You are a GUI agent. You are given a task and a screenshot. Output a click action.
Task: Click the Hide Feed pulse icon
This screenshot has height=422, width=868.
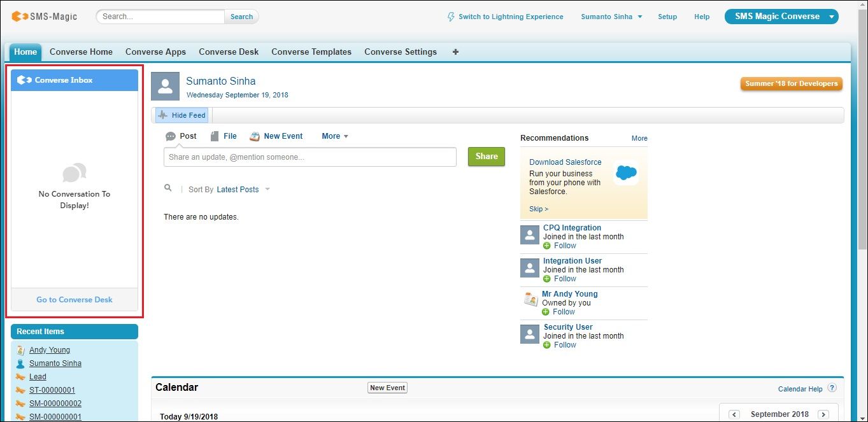[163, 115]
